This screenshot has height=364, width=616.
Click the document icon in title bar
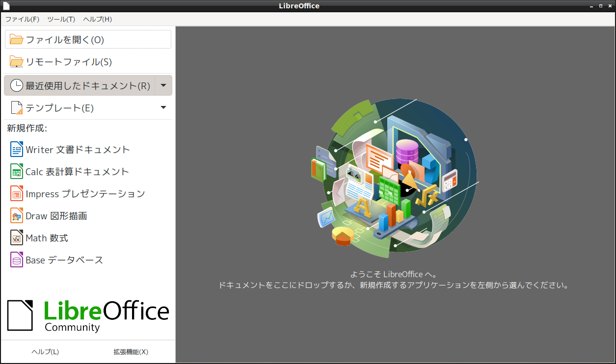(x=6, y=6)
